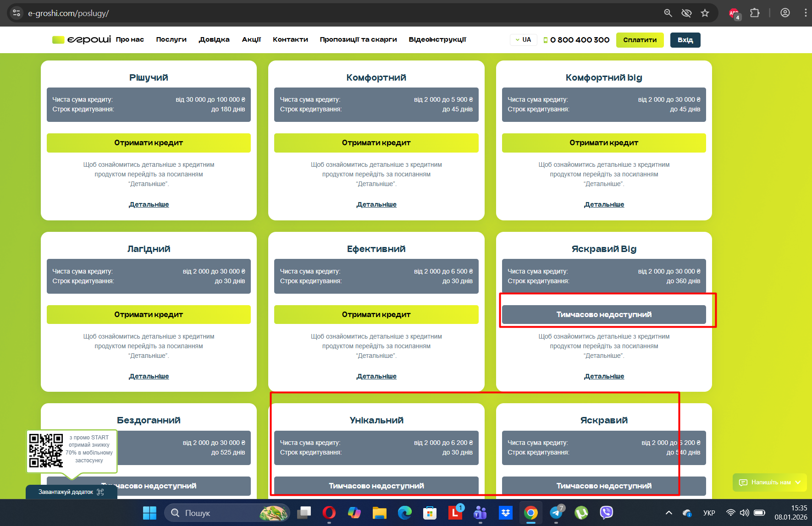Open uTorrent from taskbar
This screenshot has height=526, width=812.
tap(581, 513)
